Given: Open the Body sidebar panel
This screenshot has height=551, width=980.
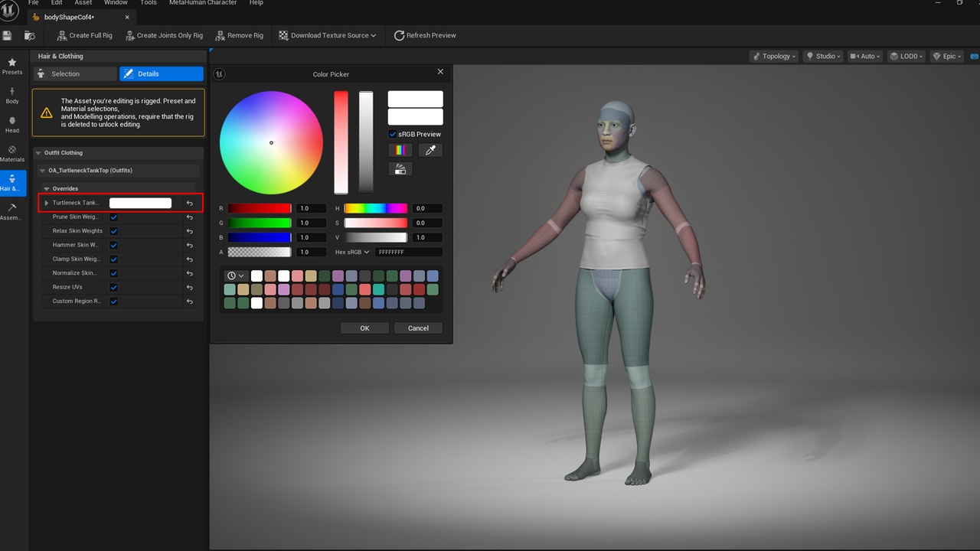Looking at the screenshot, I should pos(12,96).
